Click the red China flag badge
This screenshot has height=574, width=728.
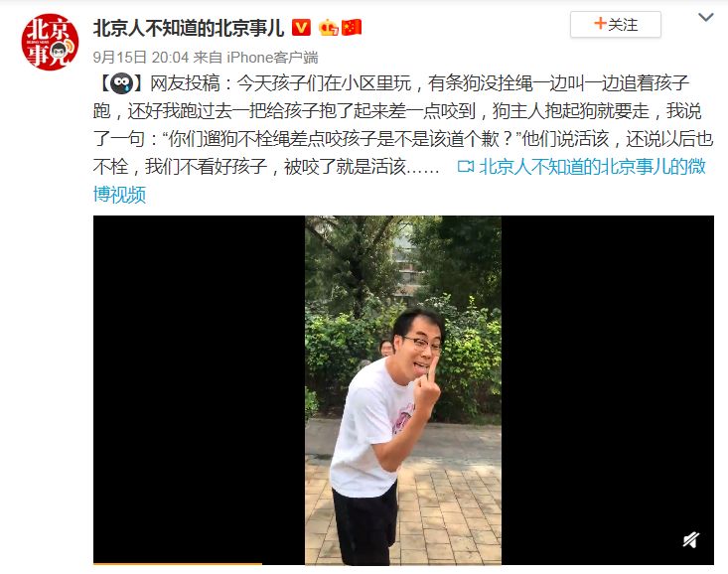(352, 28)
